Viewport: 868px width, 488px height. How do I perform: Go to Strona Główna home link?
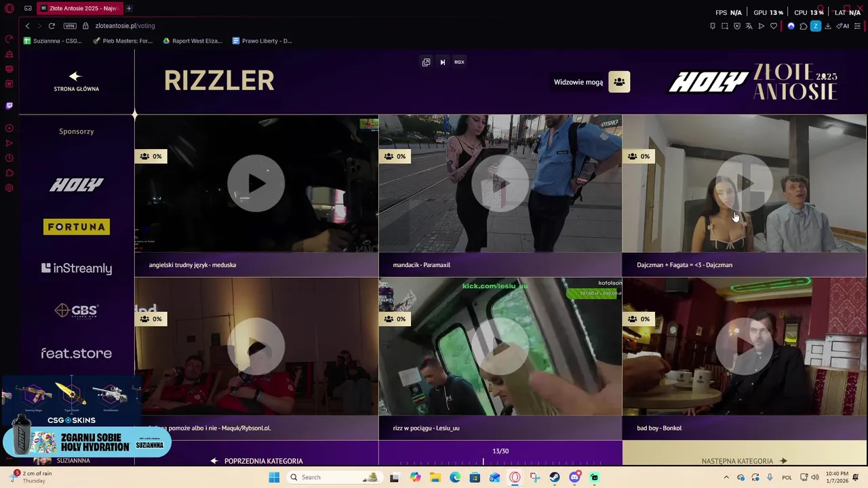pos(76,81)
